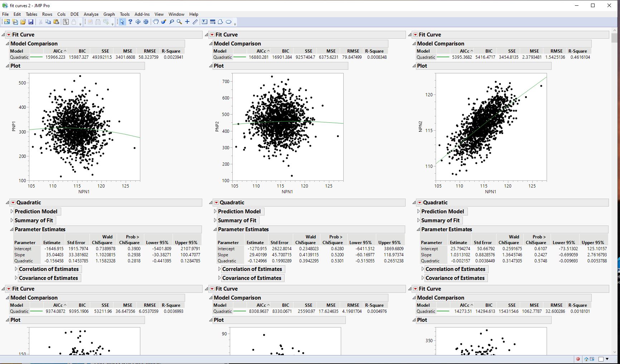Viewport: 620px width, 364px height.
Task: Select the polygon annotation tool
Action: 221,22
